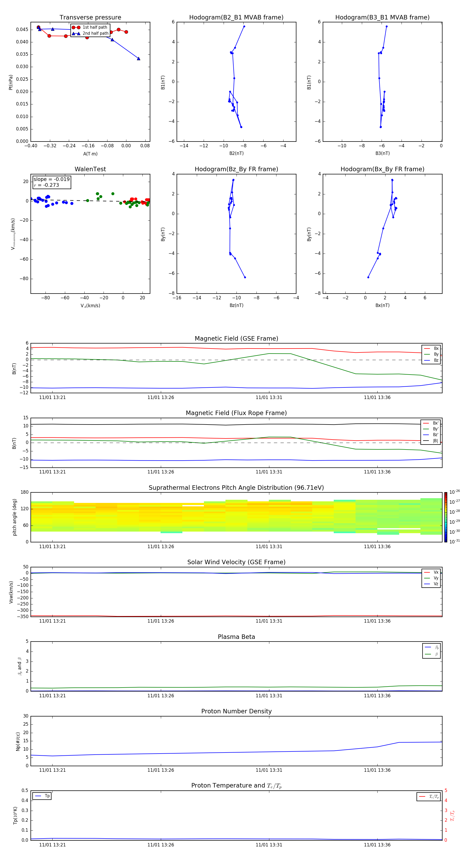Click 'B2(nT)' x-axis label
The image size is (473, 868).
pyautogui.click(x=236, y=153)
